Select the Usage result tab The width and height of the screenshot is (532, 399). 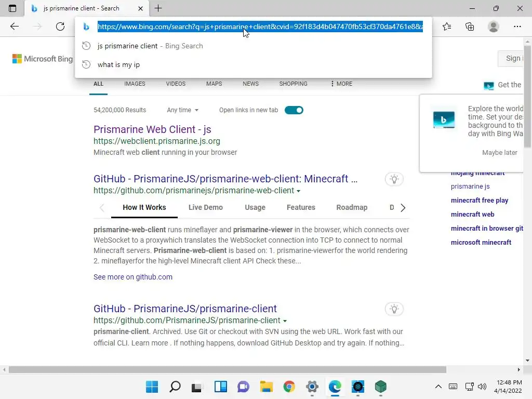point(255,207)
